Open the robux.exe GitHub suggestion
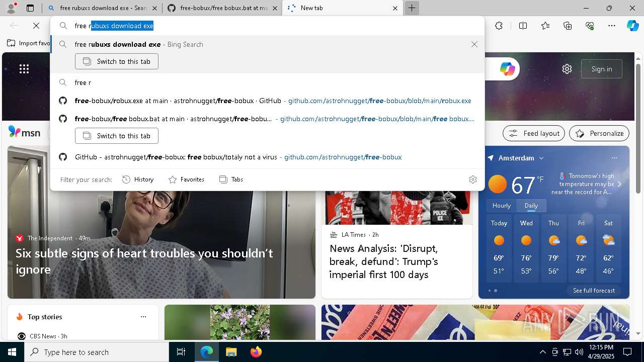 (x=267, y=101)
